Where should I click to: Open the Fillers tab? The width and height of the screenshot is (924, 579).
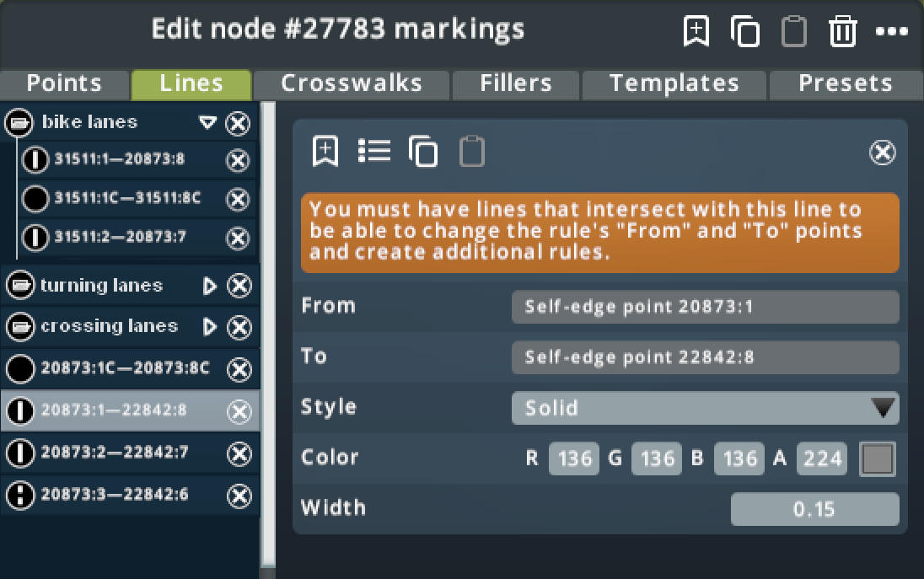tap(516, 83)
